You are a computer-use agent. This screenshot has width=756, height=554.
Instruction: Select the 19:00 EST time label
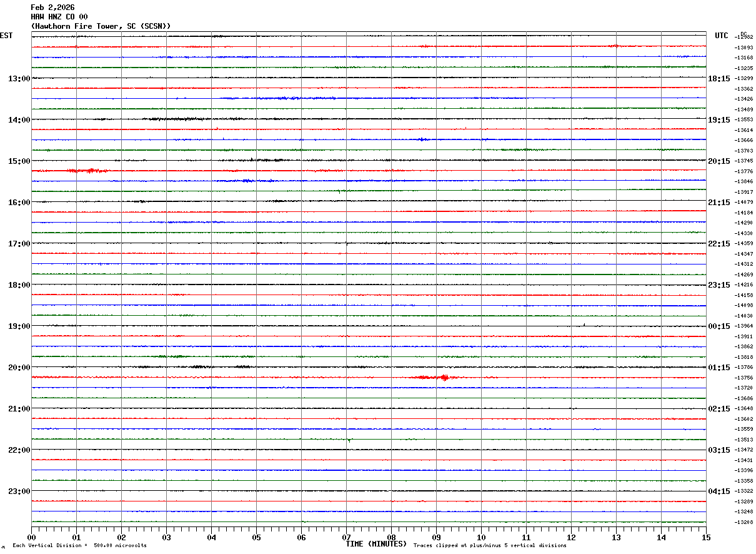coord(19,326)
